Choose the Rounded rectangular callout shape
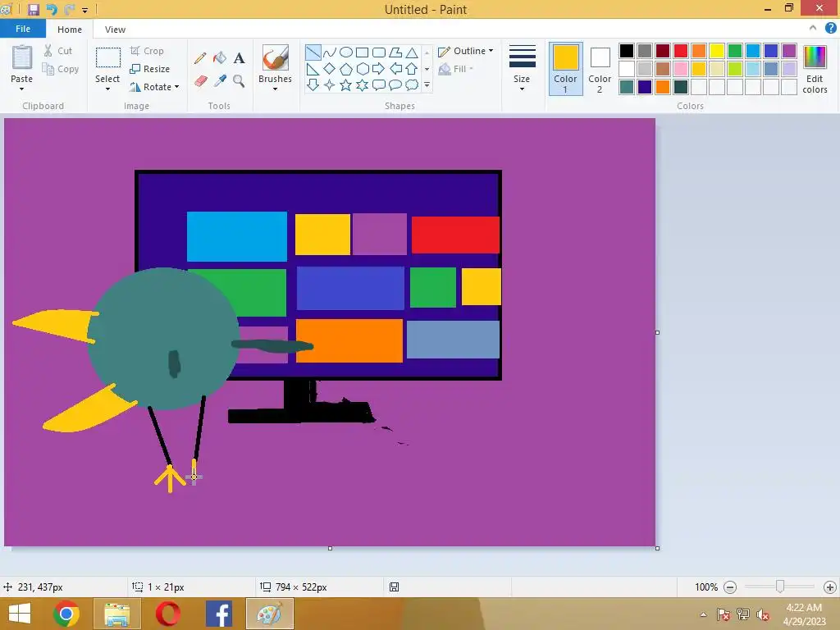840x630 pixels. [379, 84]
